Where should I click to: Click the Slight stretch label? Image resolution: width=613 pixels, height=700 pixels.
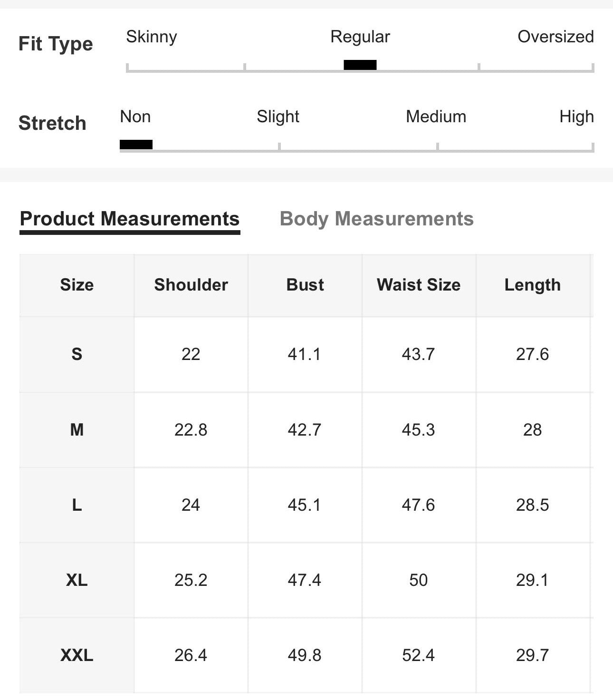coord(278,117)
